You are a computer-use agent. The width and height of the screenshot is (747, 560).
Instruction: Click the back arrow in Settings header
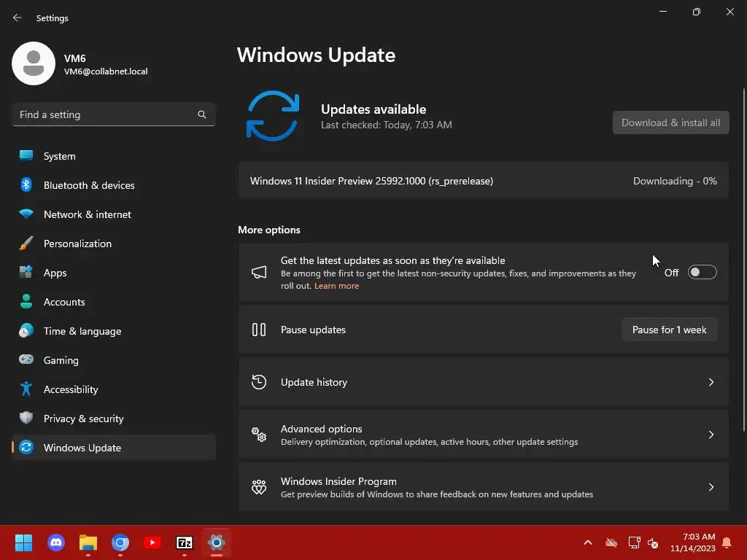[18, 17]
